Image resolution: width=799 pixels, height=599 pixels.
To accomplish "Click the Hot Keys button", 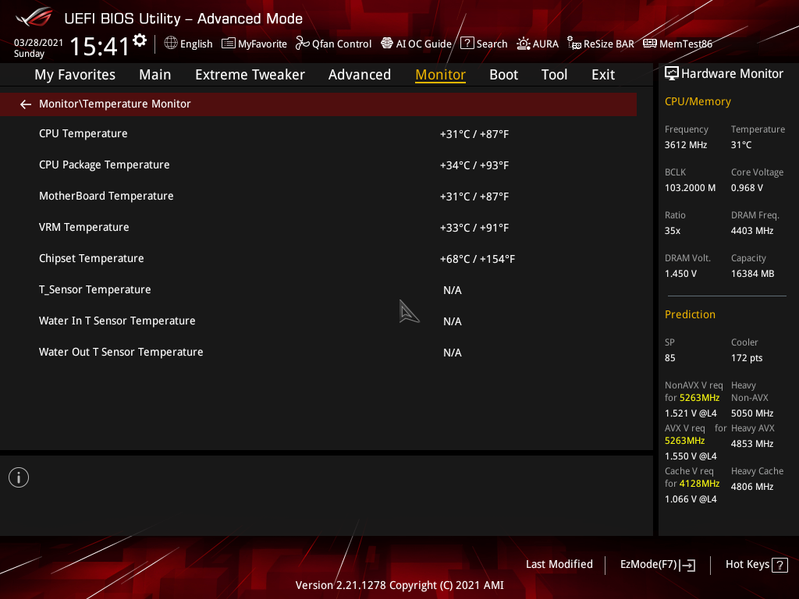I will (756, 565).
